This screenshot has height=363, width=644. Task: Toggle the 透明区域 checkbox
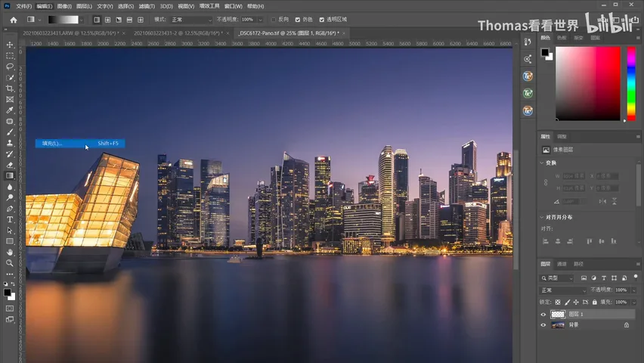click(321, 20)
